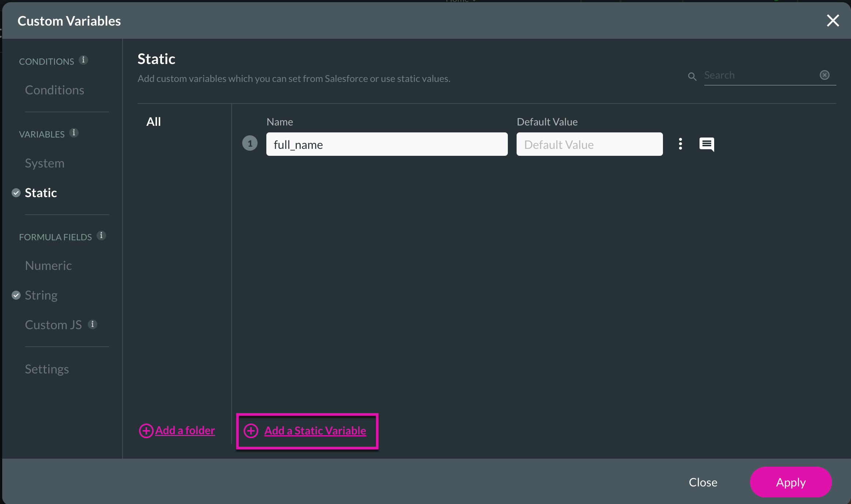Viewport: 851px width, 504px height.
Task: Select the Settings menu item
Action: tap(46, 368)
